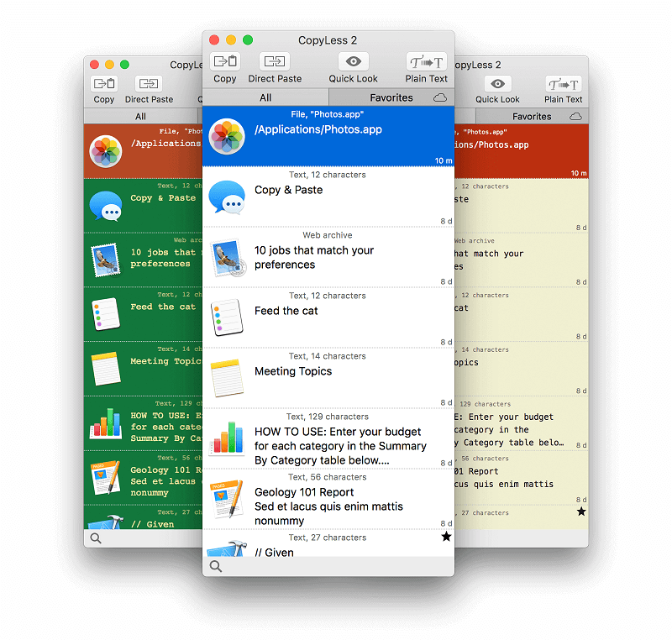Viewport: 672px width, 640px height.
Task: Click Notes icon beside Meeting Topics, front window
Action: click(227, 378)
